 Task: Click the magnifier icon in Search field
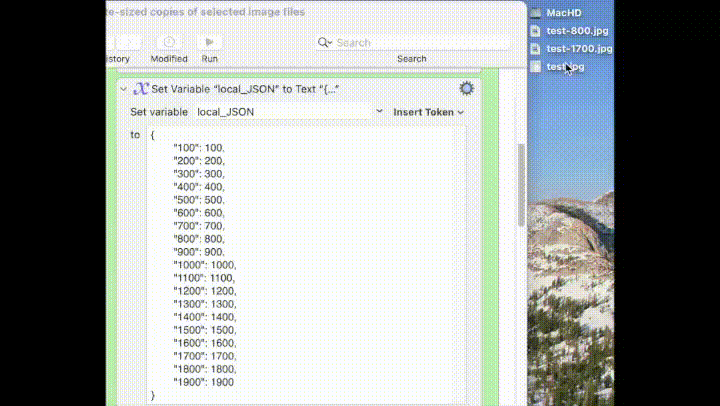click(x=324, y=43)
